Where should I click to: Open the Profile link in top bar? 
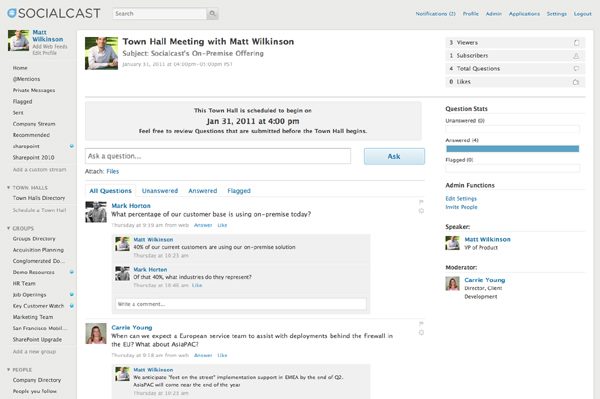471,14
